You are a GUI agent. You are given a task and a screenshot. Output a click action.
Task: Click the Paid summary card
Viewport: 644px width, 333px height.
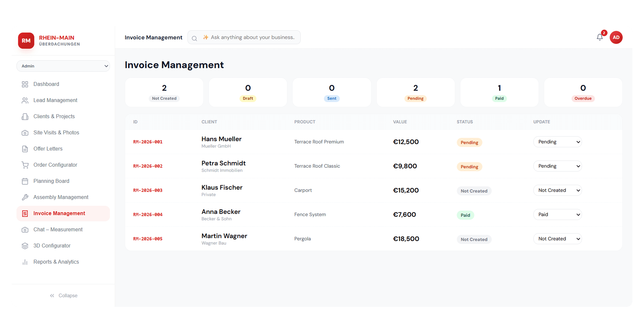pyautogui.click(x=499, y=92)
